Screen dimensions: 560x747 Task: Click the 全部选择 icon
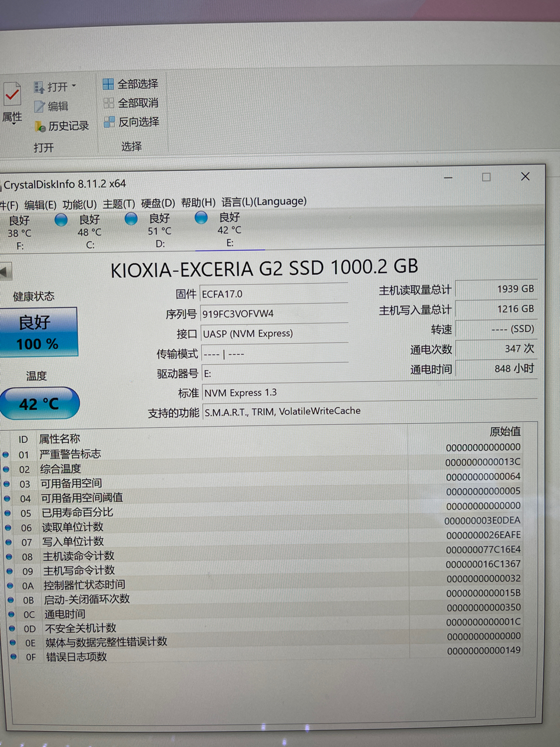pyautogui.click(x=108, y=83)
